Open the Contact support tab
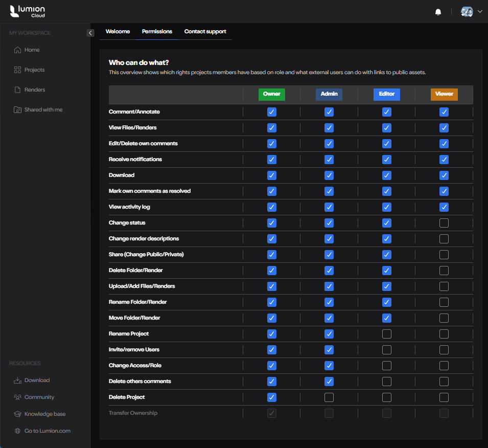488x448 pixels. (205, 32)
